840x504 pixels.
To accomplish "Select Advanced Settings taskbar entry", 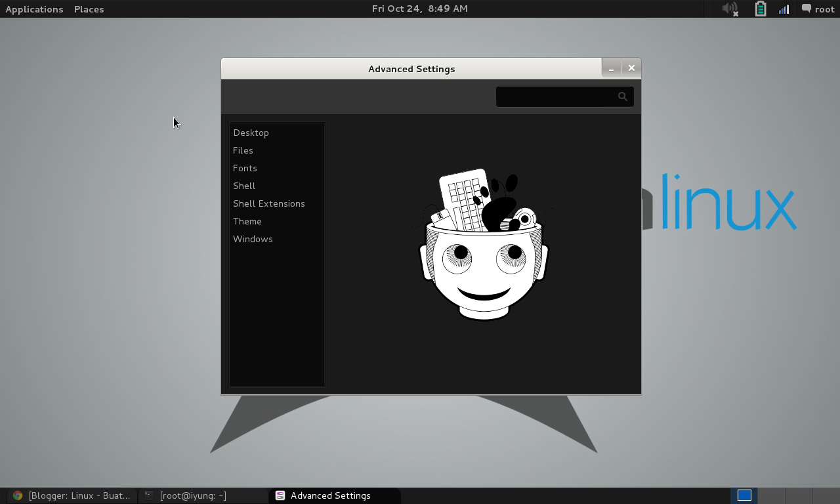I will (x=335, y=495).
